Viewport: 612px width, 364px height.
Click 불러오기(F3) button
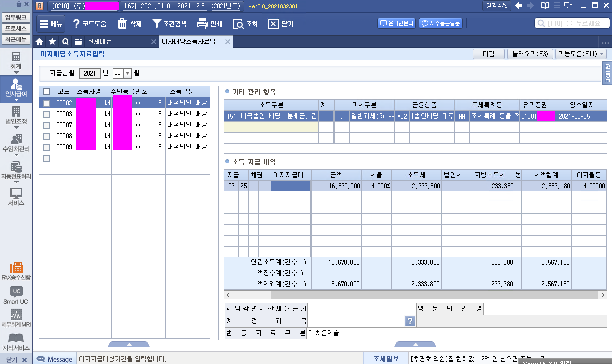click(x=530, y=54)
